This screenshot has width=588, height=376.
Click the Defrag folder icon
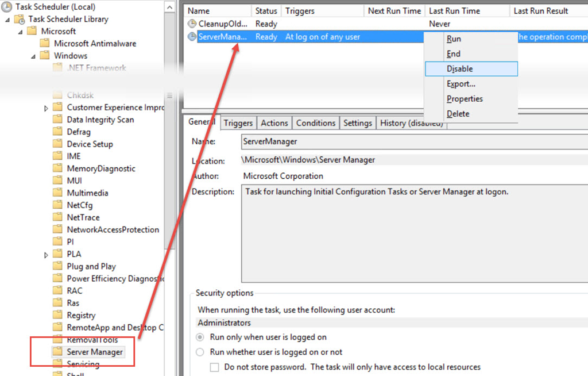click(57, 132)
